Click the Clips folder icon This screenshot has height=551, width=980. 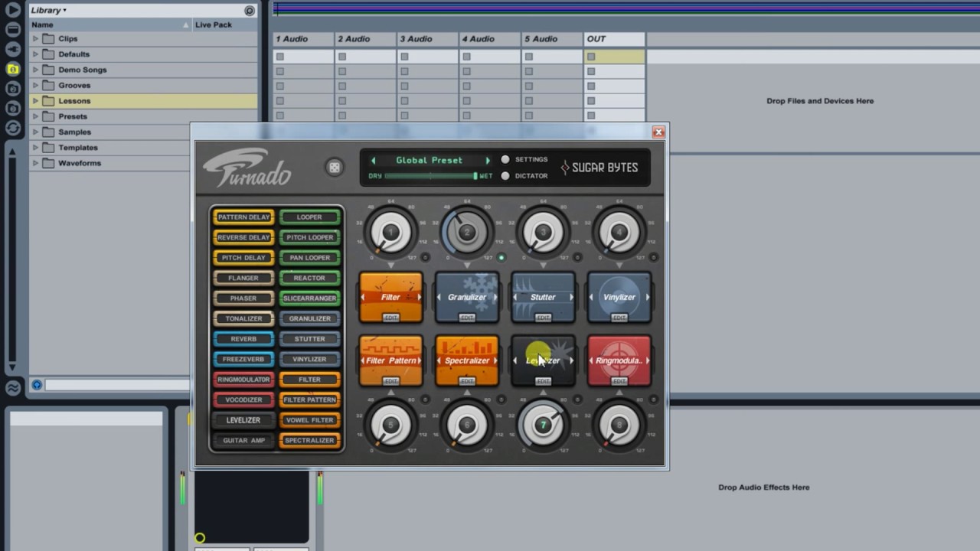48,38
